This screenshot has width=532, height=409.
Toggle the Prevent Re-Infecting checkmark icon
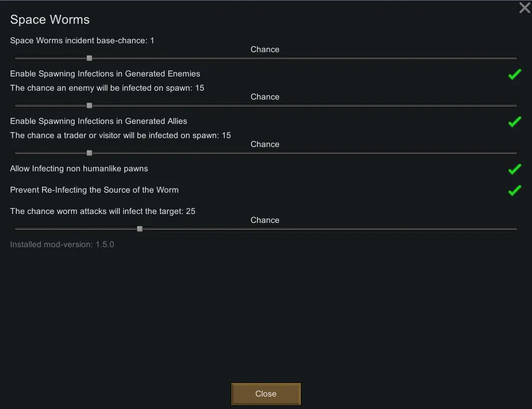514,191
